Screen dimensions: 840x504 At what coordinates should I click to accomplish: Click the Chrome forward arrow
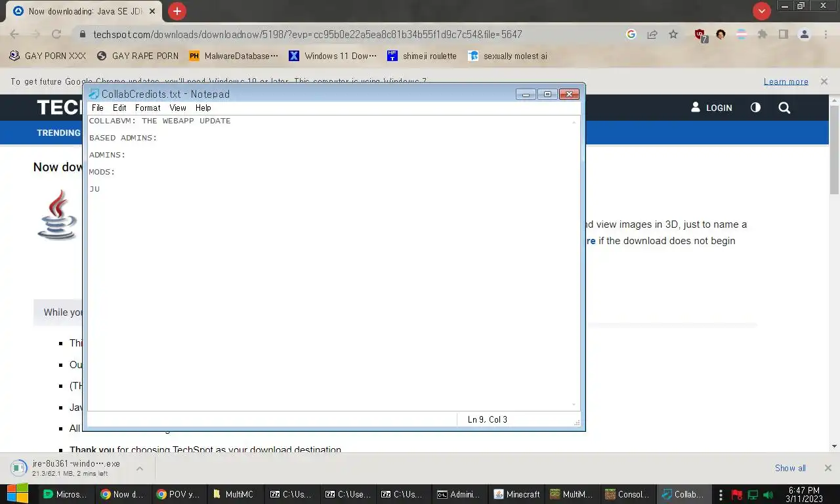[35, 34]
